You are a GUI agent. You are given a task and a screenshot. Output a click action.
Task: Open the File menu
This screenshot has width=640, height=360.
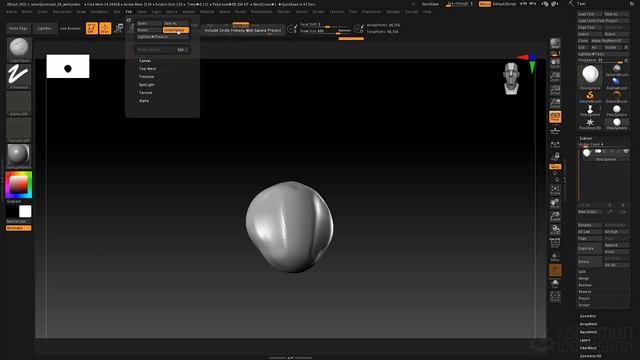129,12
